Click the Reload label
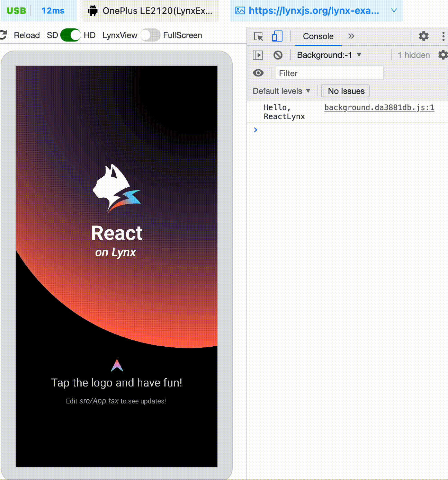448x480 pixels. [x=27, y=35]
